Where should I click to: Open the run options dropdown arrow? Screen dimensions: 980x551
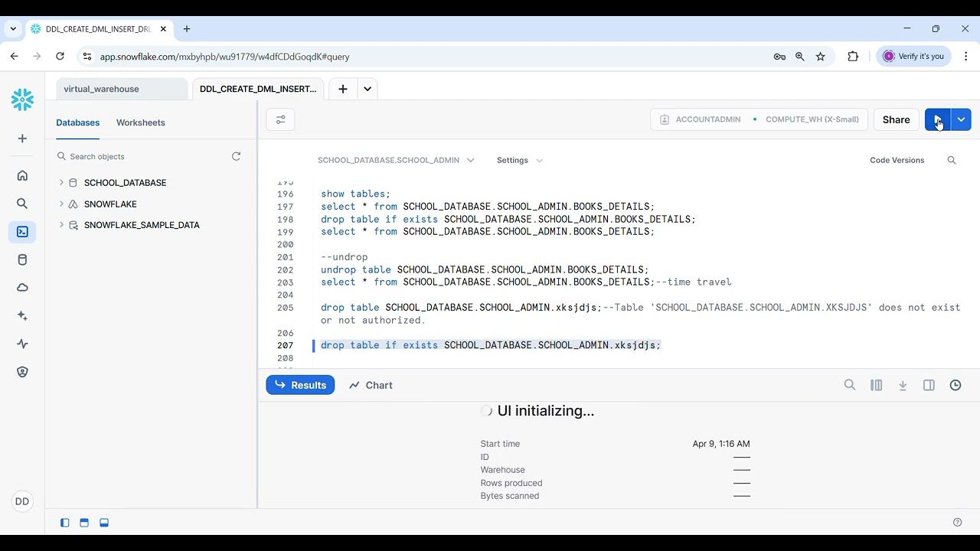(961, 119)
